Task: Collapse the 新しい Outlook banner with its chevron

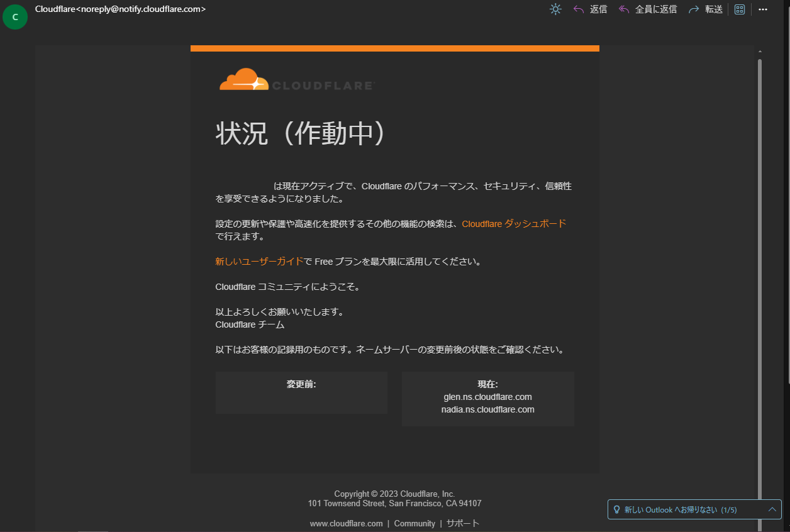Action: (x=773, y=509)
